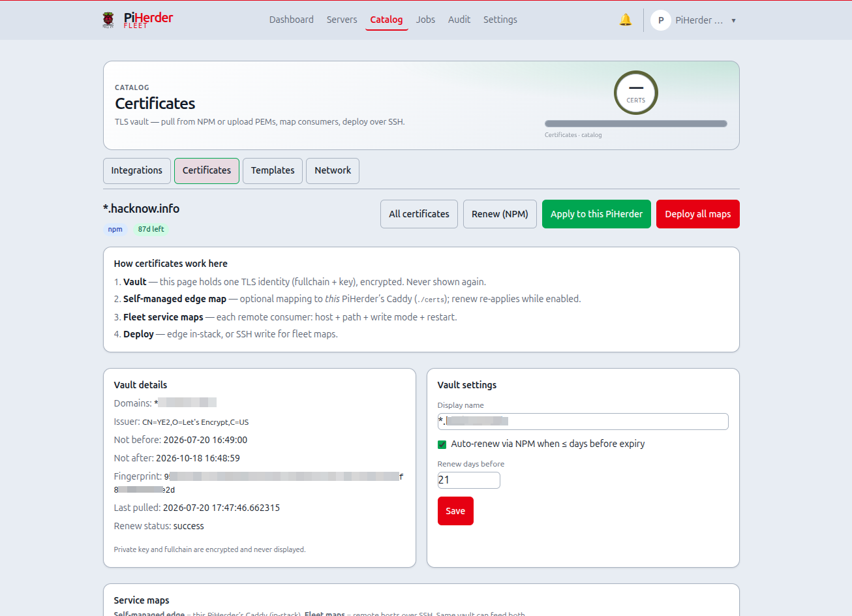Image resolution: width=852 pixels, height=616 pixels.
Task: Switch to the Templates tab
Action: coord(273,171)
